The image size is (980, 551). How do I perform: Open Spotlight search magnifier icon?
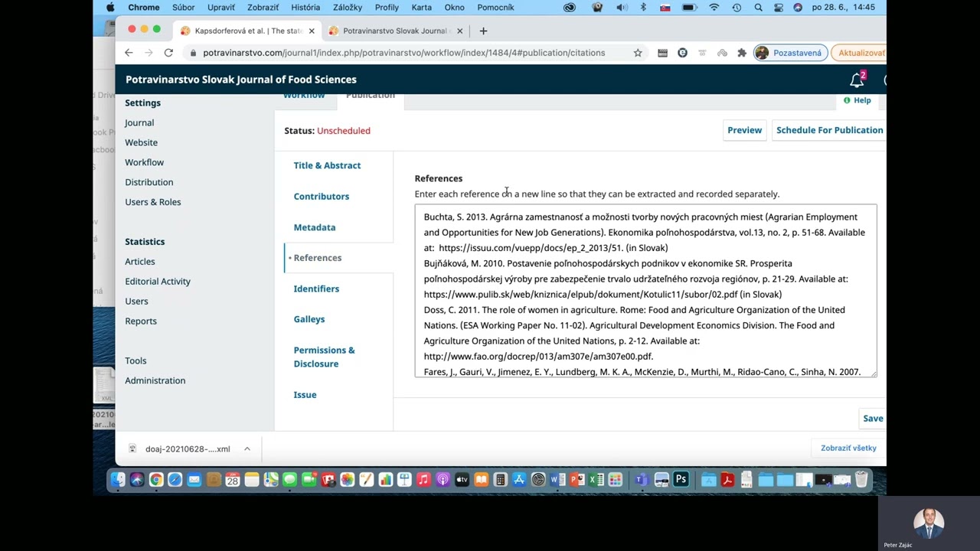click(x=758, y=8)
